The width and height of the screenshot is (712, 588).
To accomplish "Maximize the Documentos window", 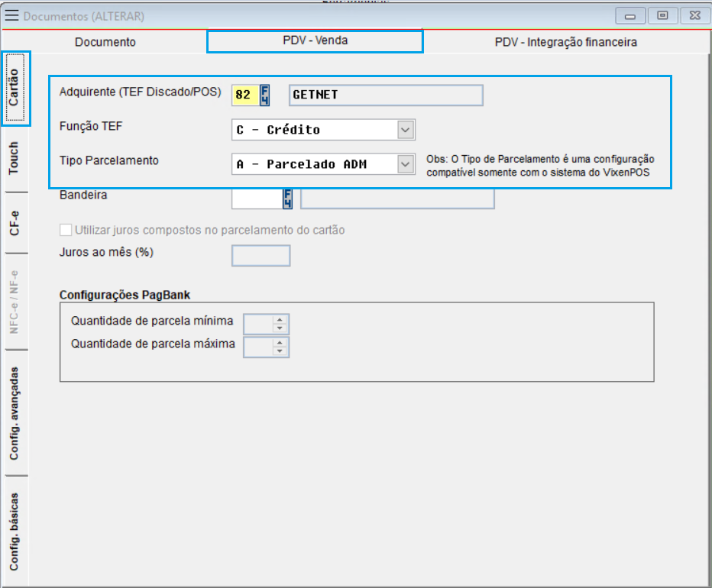I will coord(662,16).
